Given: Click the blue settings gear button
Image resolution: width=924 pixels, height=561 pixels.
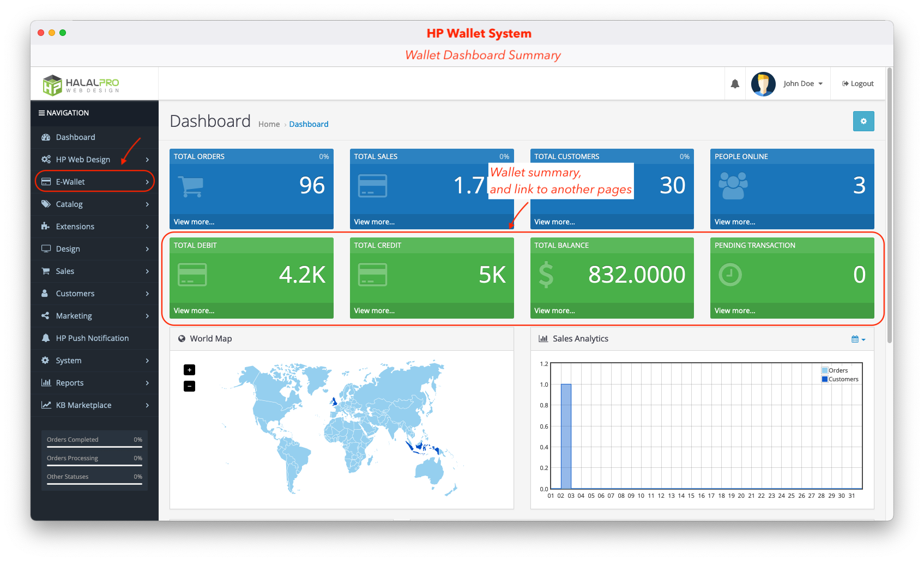Looking at the screenshot, I should pos(863,121).
